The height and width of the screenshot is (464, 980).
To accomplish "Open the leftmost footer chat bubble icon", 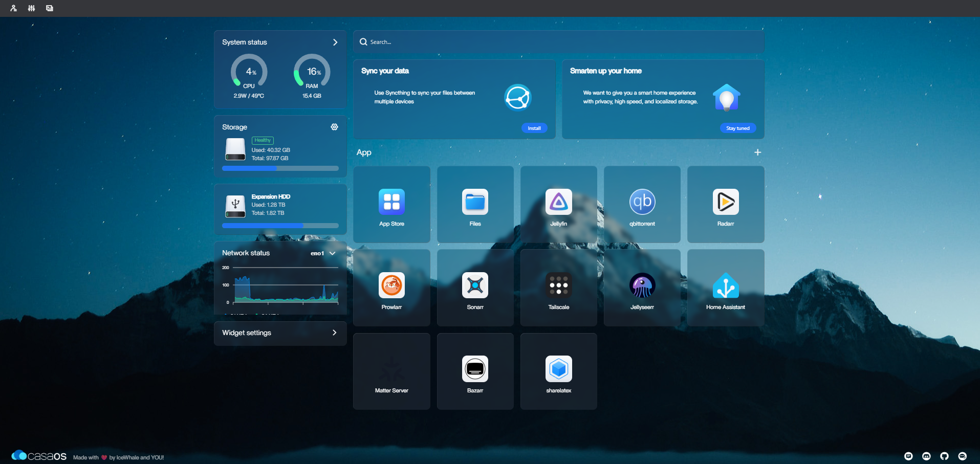I will point(908,456).
